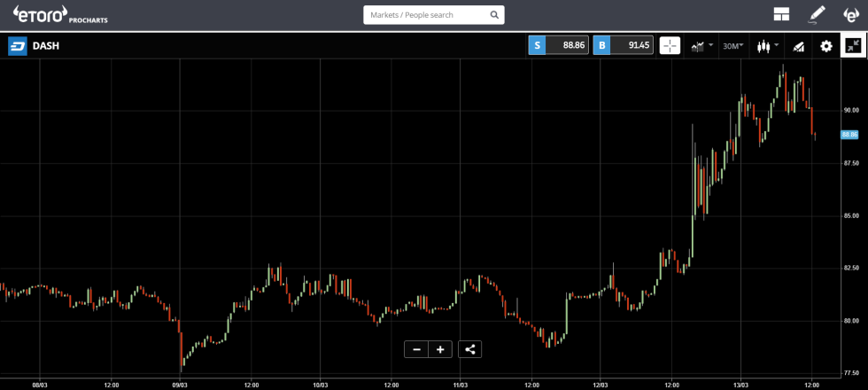Click the eToro bull icon at top right
Image resolution: width=868 pixels, height=390 pixels.
coord(850,14)
